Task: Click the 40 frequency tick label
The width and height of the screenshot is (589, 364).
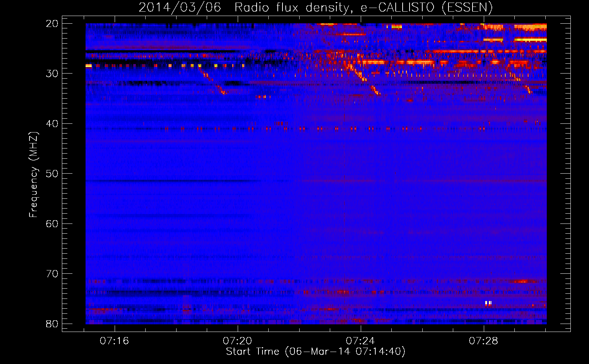Action: pos(52,124)
